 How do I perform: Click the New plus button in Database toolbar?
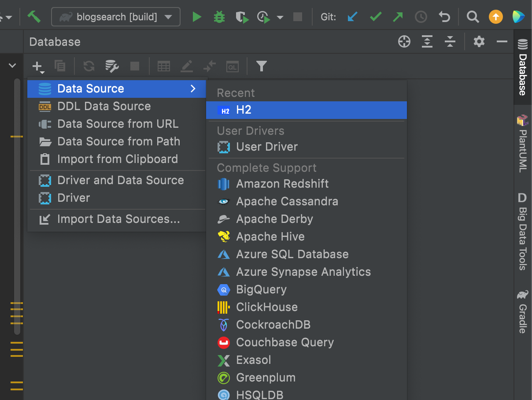(38, 67)
